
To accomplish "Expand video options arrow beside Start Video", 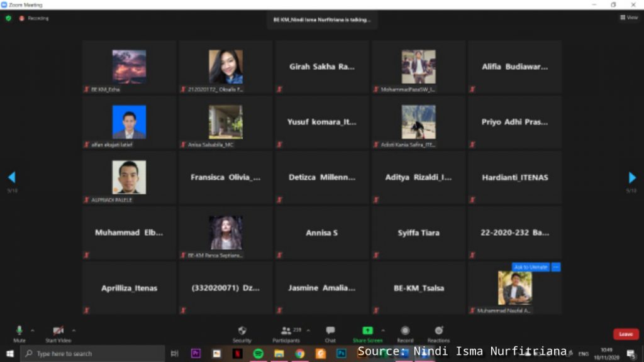I will click(74, 330).
